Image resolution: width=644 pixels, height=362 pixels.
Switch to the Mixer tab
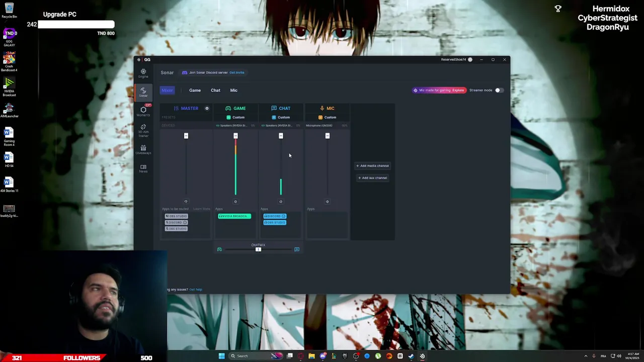coord(167,90)
